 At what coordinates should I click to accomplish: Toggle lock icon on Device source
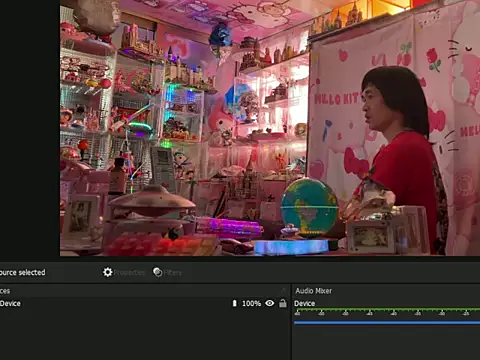click(x=283, y=303)
